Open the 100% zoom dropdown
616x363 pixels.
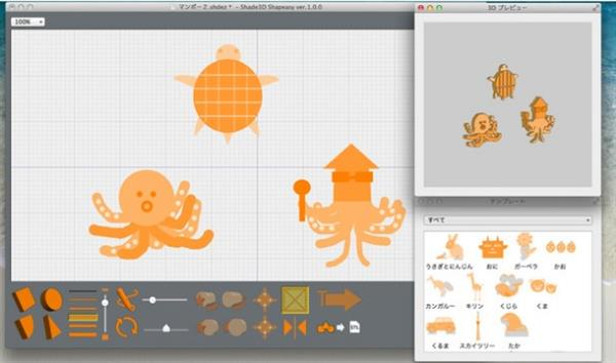(28, 22)
